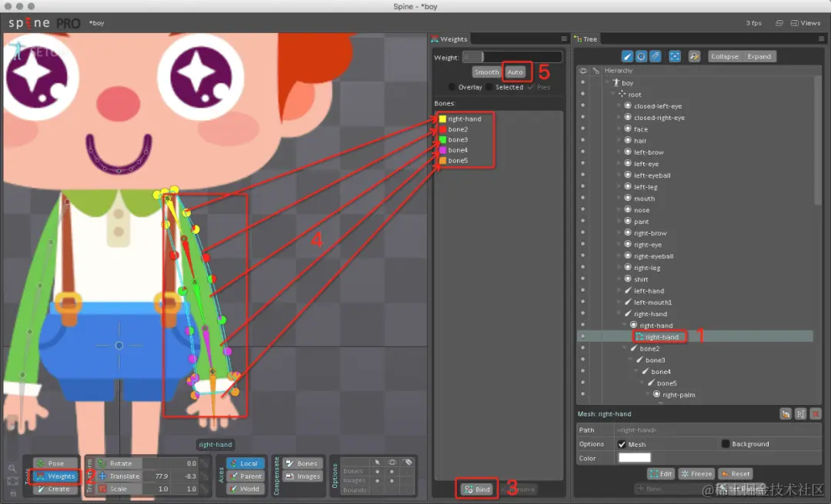Select the Scale transform tool
Viewport: 831px width, 504px height.
pyautogui.click(x=117, y=489)
